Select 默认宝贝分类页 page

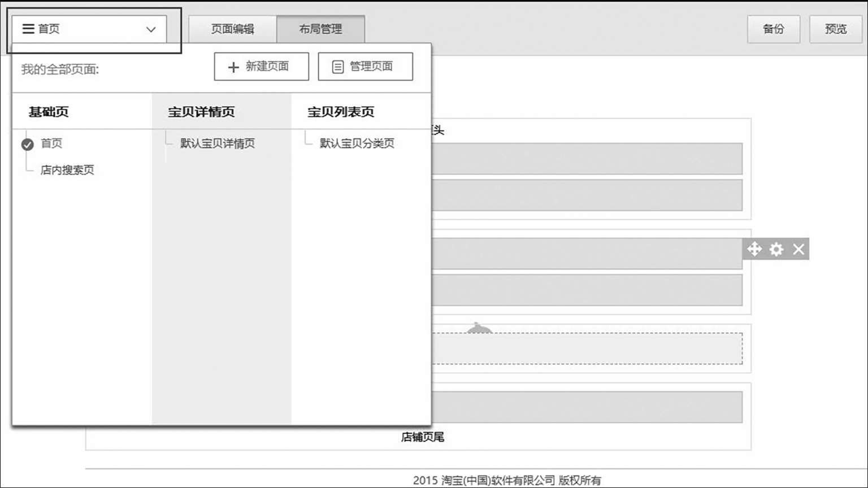point(357,143)
